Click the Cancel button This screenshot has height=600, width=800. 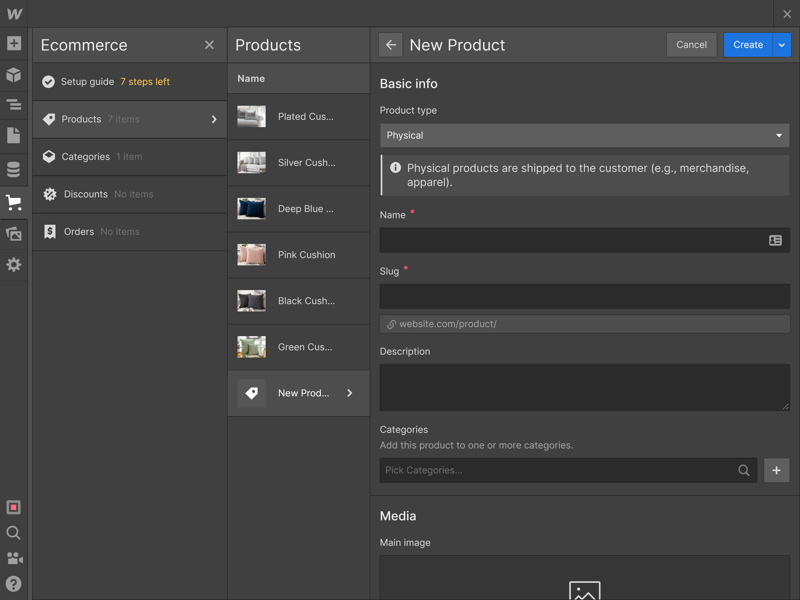coord(691,45)
